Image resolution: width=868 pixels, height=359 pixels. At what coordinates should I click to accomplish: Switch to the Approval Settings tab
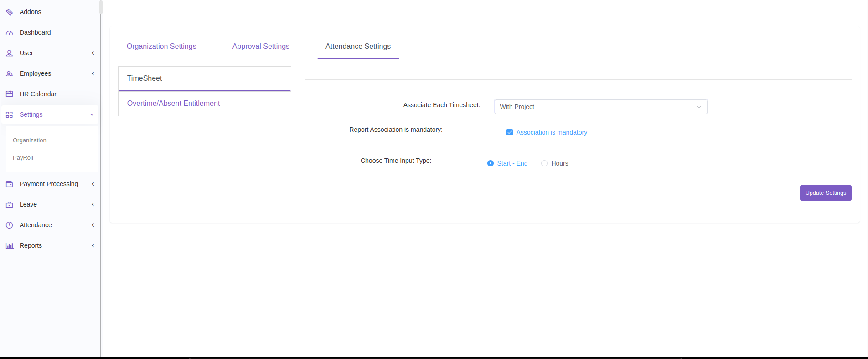[261, 47]
